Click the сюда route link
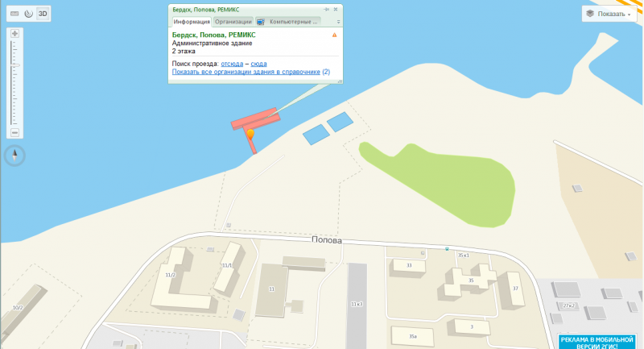Screen dimensions: 644x349 point(258,64)
